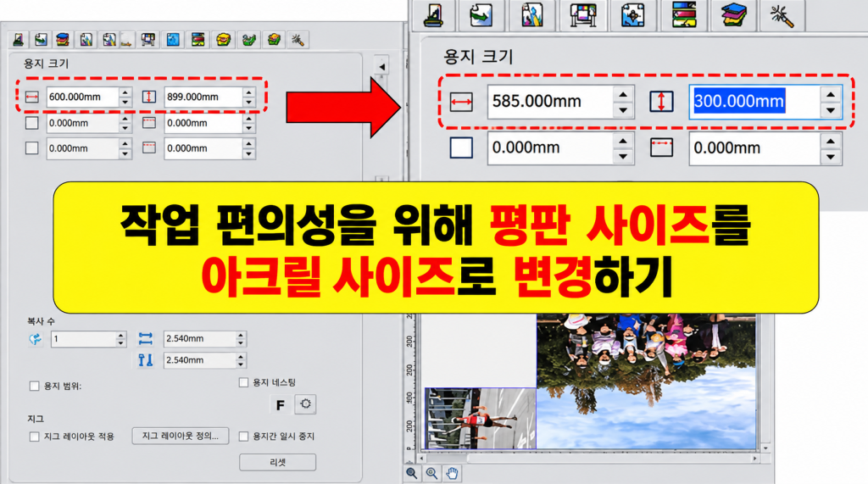868x484 pixels.
Task: Open the large-format printer icon in the enlarged toolbar
Action: [583, 15]
